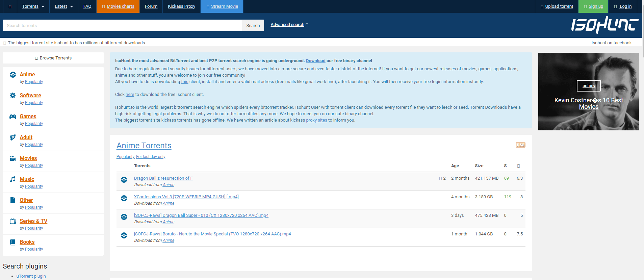Click the Search button

coord(253,25)
